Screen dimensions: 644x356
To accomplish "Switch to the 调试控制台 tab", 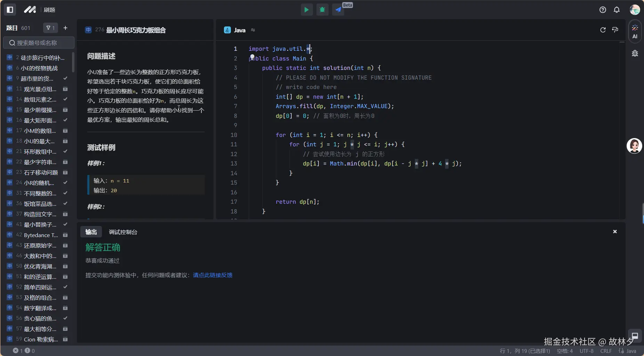I will coord(123,232).
